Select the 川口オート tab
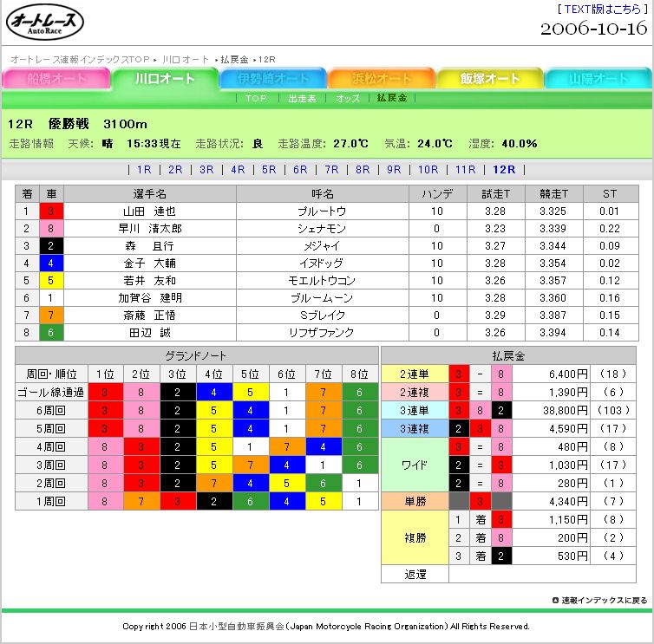The image size is (654, 644). [165, 78]
